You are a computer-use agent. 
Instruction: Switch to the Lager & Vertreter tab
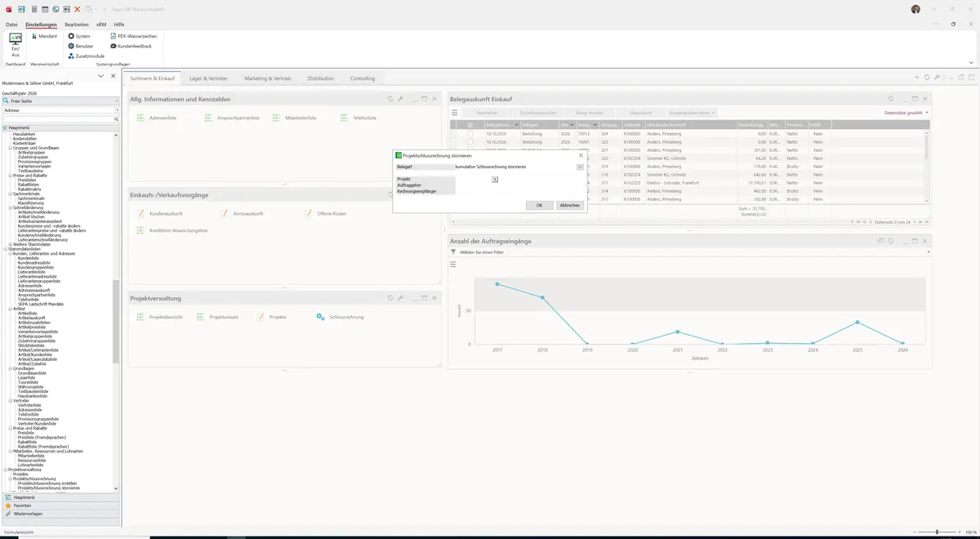pos(208,78)
